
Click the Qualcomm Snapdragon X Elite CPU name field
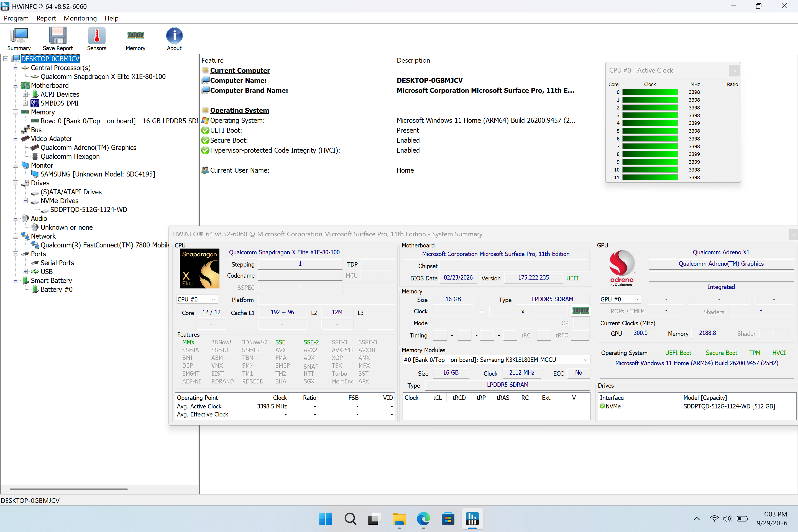284,252
